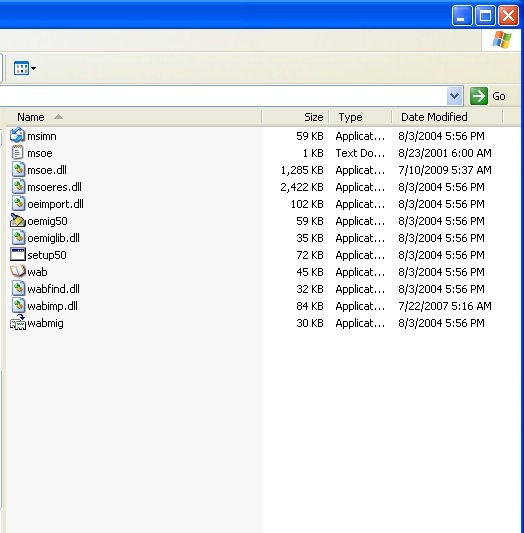Select the msimn Outlook Express application icon

[17, 135]
